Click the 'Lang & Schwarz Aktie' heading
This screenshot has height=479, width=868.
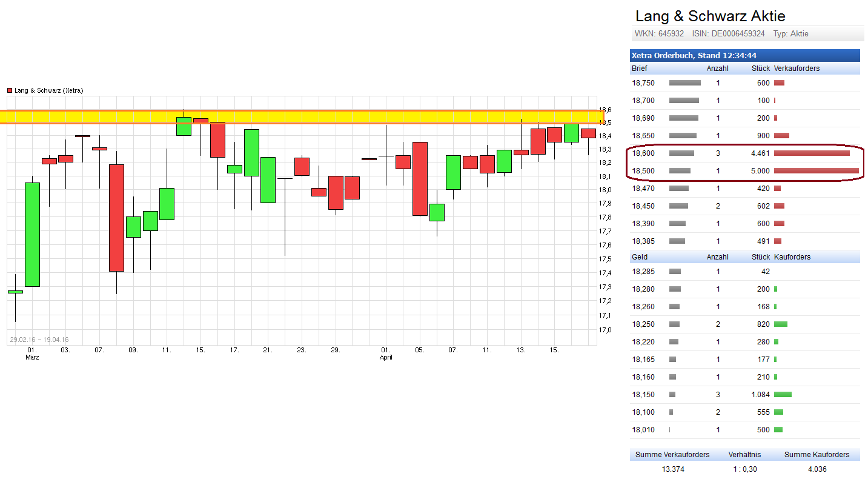click(710, 16)
